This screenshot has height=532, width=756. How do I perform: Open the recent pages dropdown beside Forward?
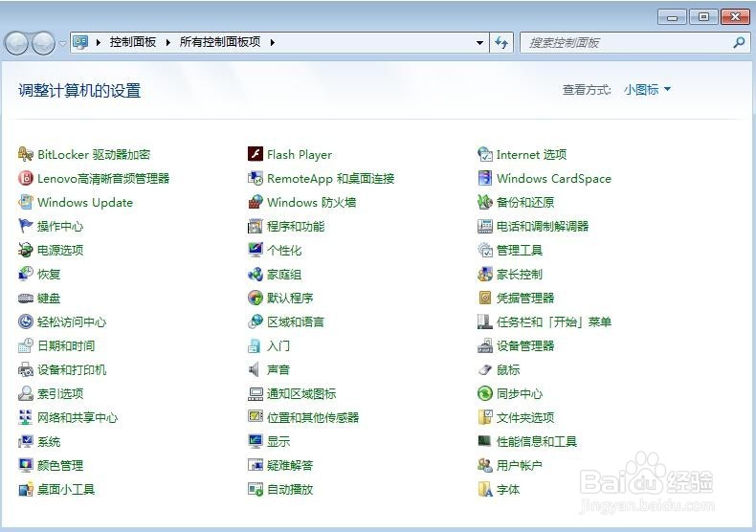(62, 43)
